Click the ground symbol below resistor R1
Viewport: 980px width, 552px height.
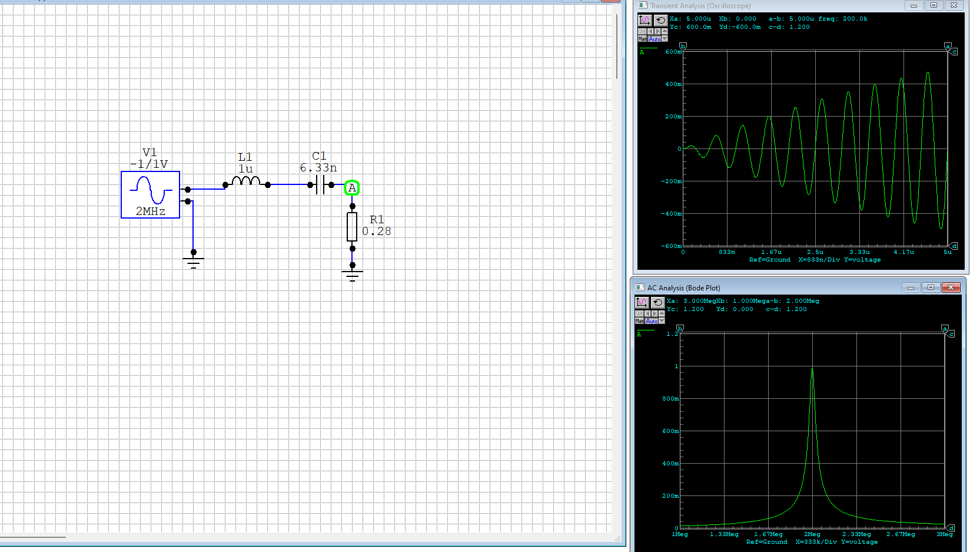[352, 274]
